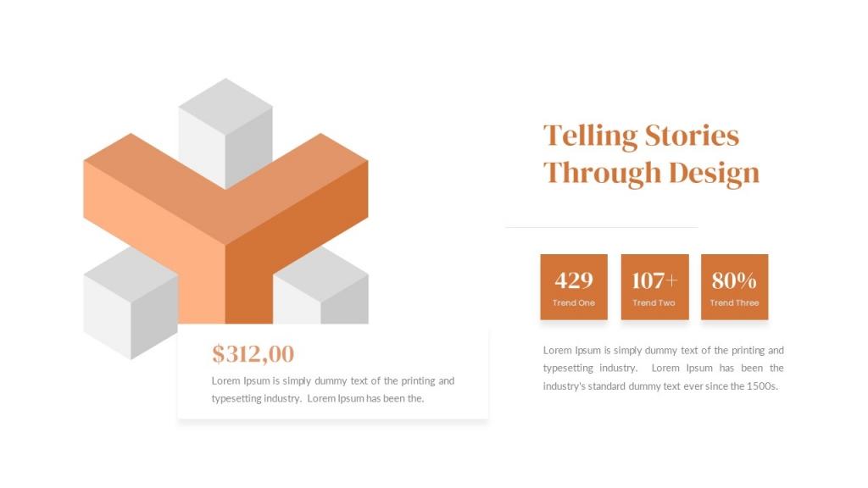Image resolution: width=868 pixels, height=488 pixels.
Task: Select the bottom-left gray cube
Action: [x=127, y=305]
